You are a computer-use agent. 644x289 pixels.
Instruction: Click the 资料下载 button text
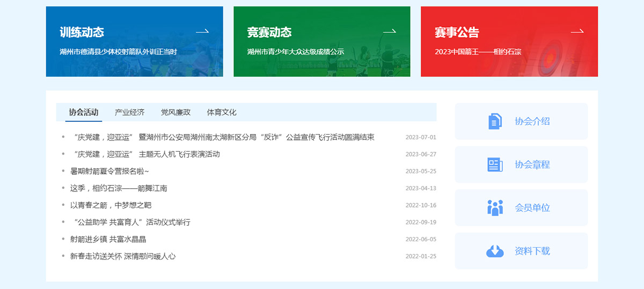(x=532, y=251)
